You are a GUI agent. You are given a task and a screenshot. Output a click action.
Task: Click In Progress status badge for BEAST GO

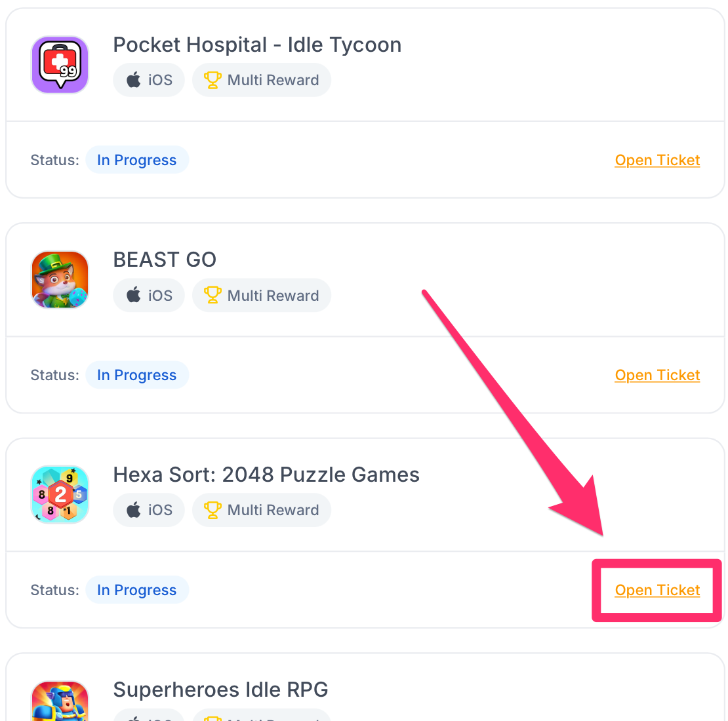click(x=136, y=375)
